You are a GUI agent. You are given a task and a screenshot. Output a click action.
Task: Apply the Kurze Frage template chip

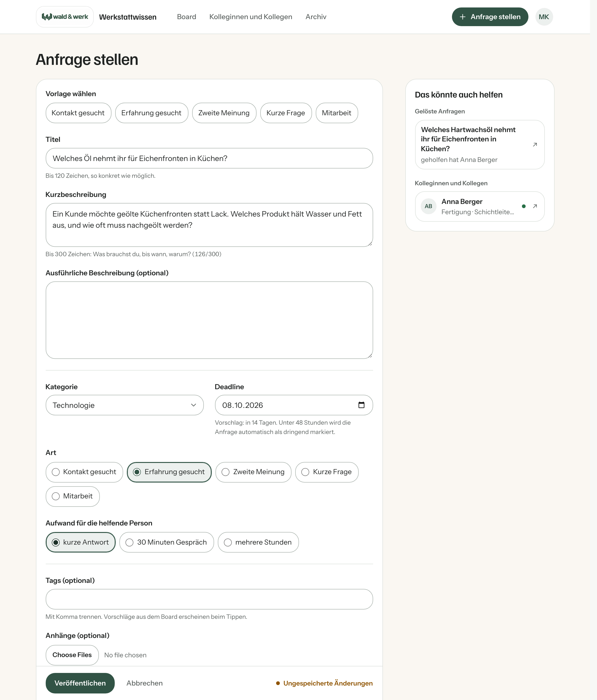click(286, 113)
